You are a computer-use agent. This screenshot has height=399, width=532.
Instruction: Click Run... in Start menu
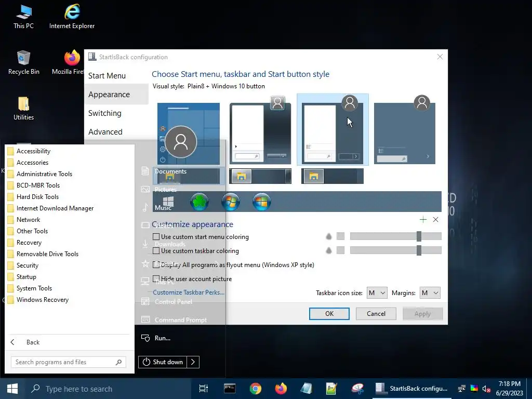point(163,338)
